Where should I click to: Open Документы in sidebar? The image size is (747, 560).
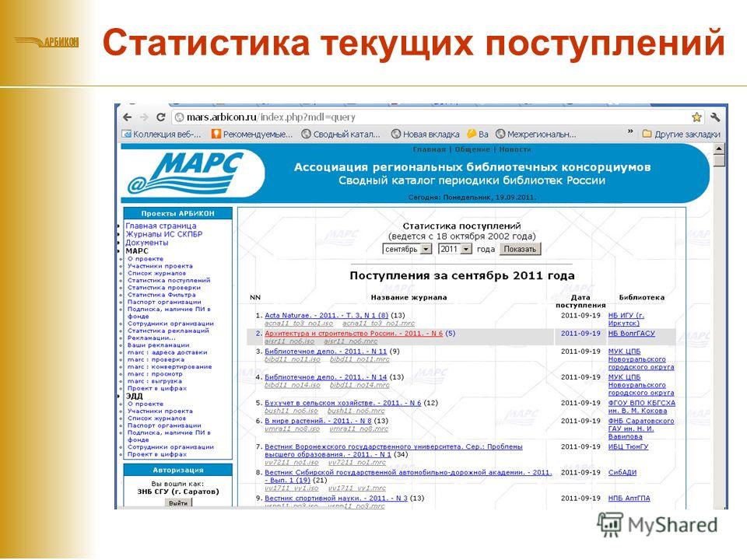click(147, 243)
